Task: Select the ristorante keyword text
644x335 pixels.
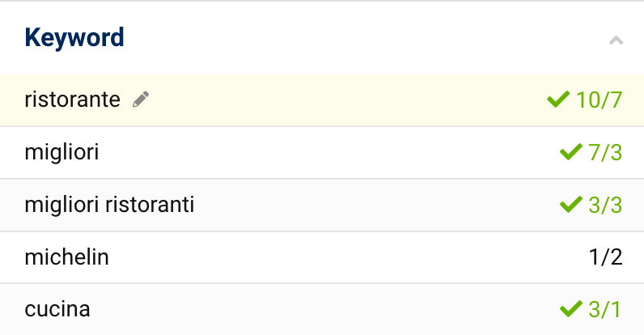Action: pyautogui.click(x=72, y=100)
